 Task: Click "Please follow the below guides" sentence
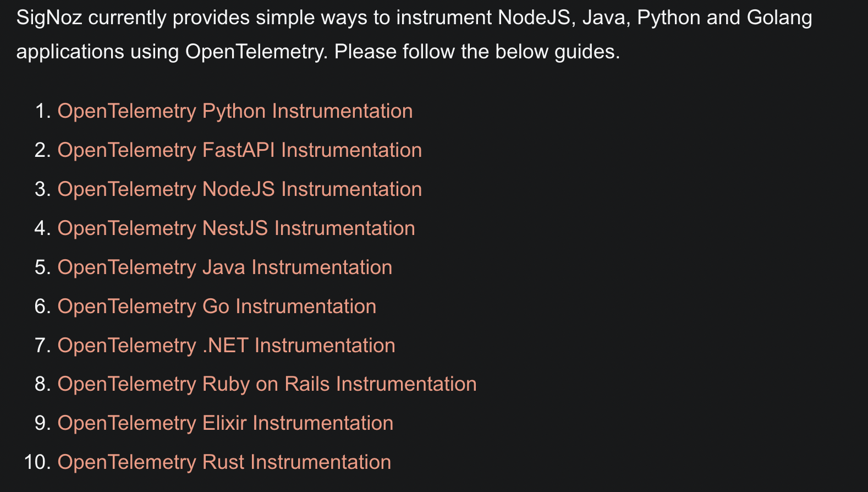tap(476, 52)
